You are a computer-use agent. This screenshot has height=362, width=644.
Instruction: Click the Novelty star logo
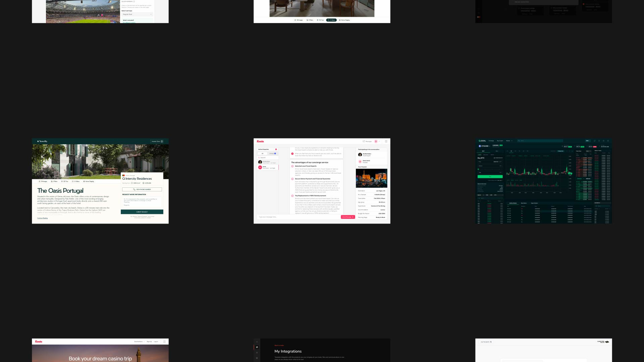[42, 141]
